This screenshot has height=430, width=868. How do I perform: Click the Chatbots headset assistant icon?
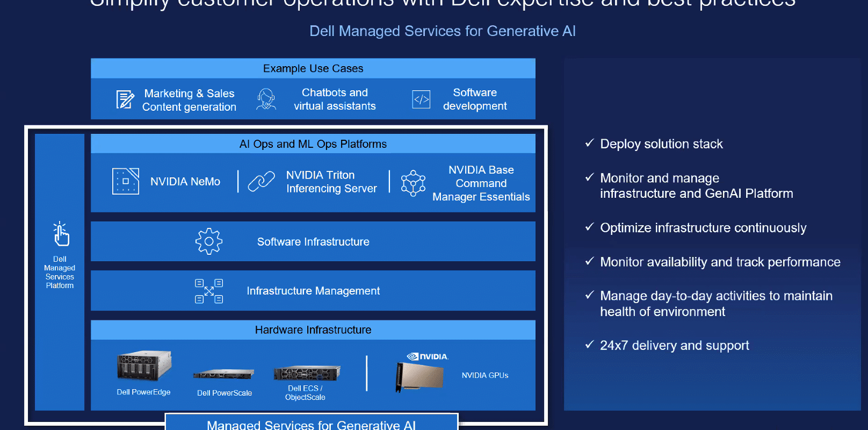click(x=266, y=99)
